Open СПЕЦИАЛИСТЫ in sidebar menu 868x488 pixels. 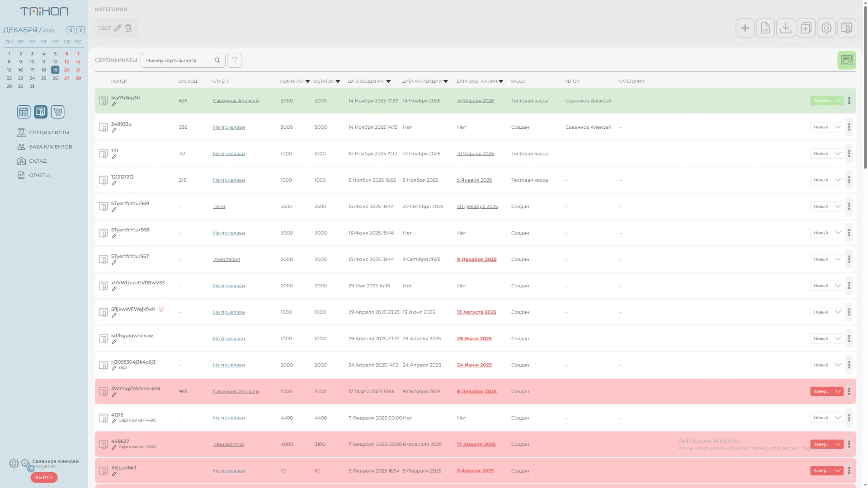[49, 132]
